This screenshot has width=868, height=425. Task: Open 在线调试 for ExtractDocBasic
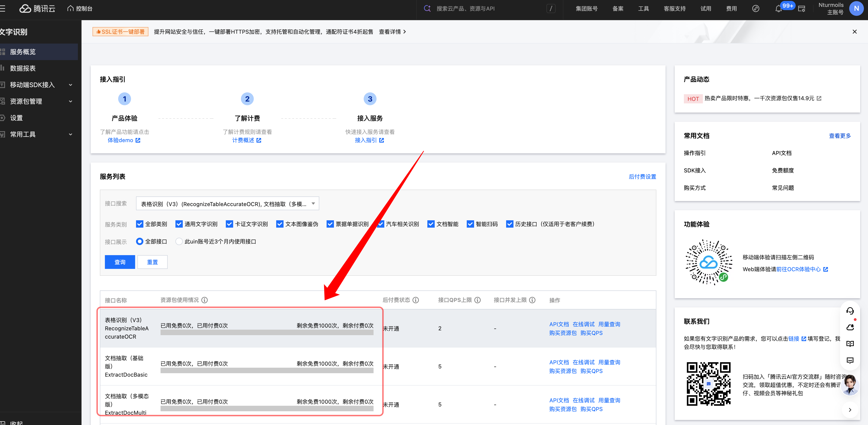click(x=584, y=363)
